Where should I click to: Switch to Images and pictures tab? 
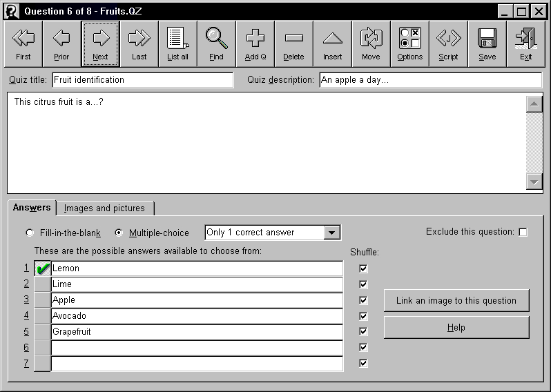click(x=104, y=208)
